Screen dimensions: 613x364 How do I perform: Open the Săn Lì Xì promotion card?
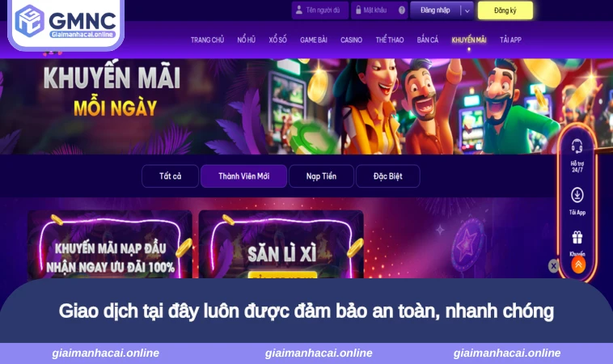point(281,245)
